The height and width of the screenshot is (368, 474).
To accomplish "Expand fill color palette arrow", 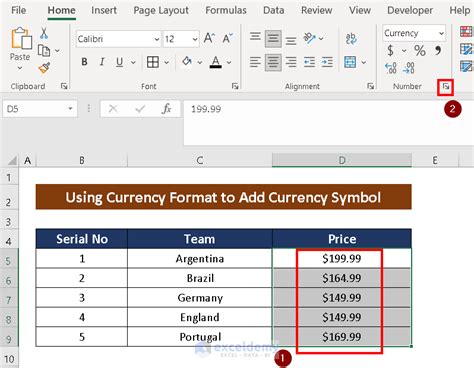I will [200, 62].
